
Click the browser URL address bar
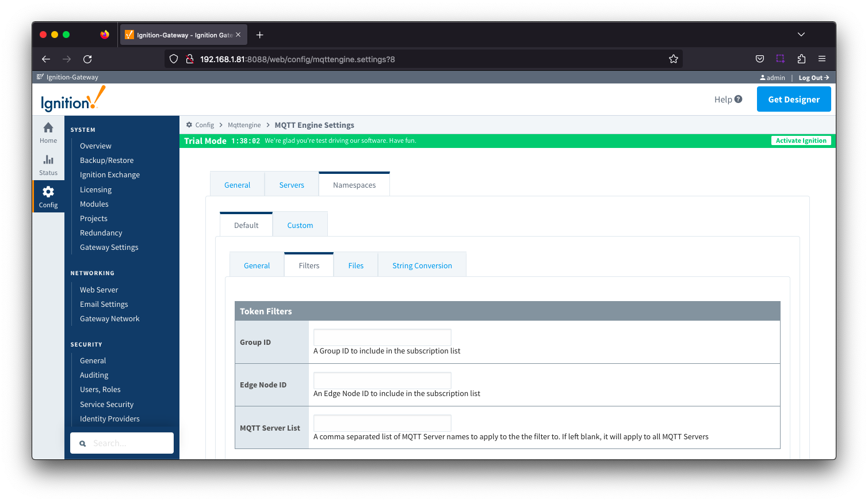[423, 59]
